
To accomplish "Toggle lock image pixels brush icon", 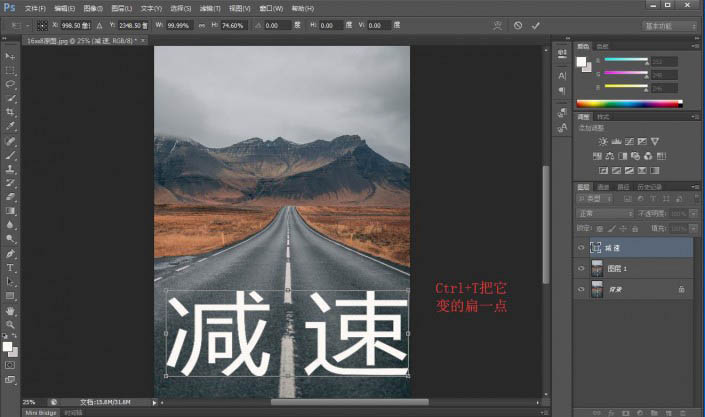I will click(x=611, y=229).
